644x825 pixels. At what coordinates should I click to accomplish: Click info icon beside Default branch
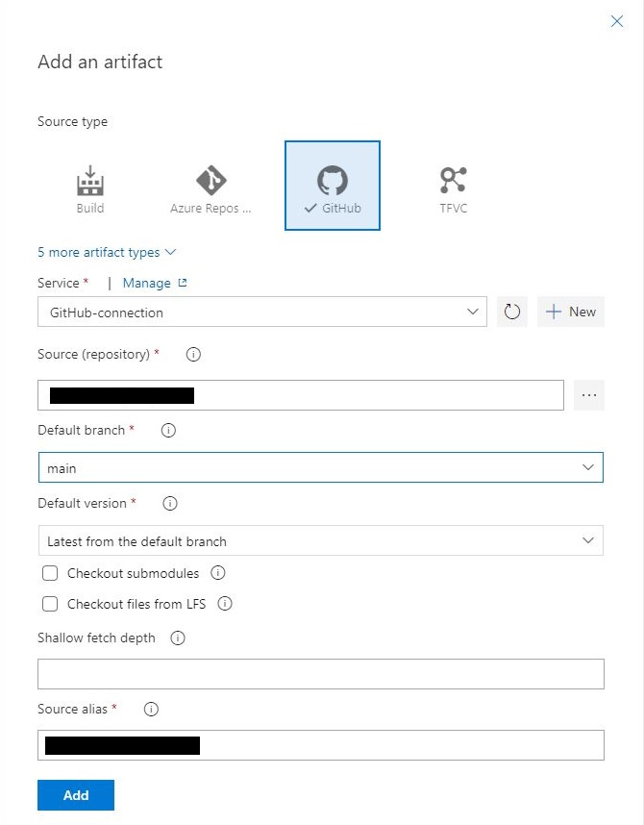168,431
